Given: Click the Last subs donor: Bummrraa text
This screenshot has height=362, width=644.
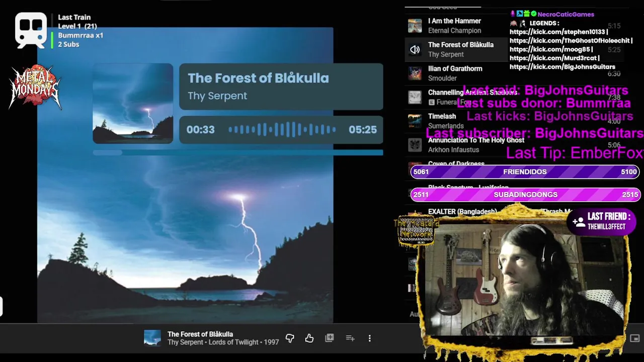Looking at the screenshot, I should (544, 103).
